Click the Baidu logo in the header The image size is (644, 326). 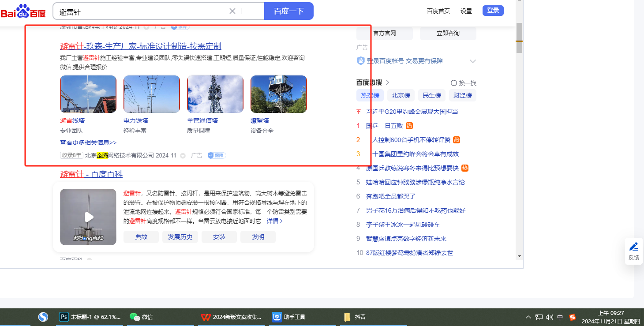coord(23,11)
